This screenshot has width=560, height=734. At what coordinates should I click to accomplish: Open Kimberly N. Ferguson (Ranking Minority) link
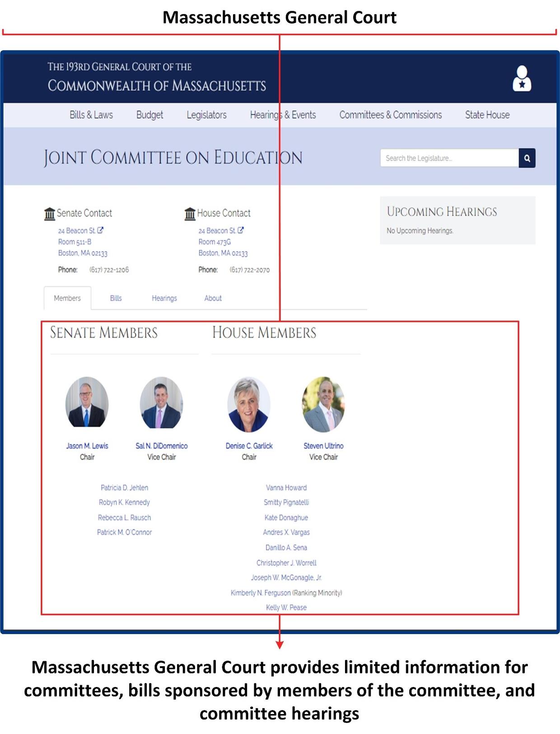click(286, 593)
